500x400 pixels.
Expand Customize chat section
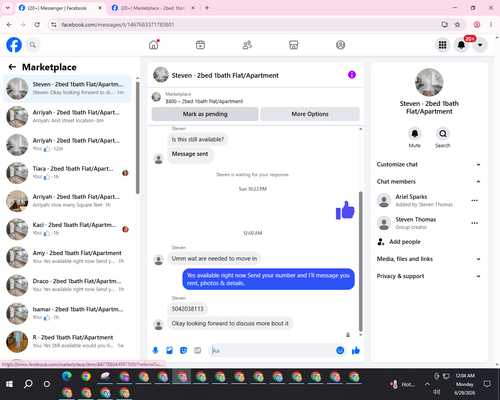tap(429, 164)
